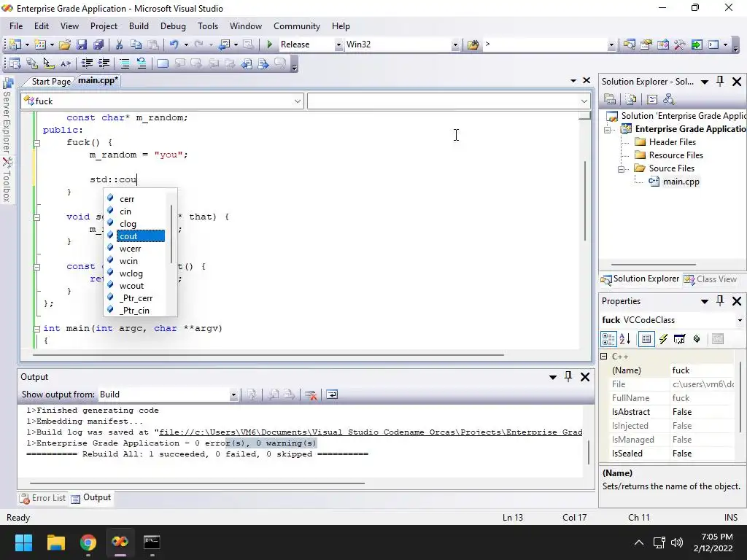Cut selection with the scissors icon
This screenshot has height=560, width=747.
[119, 44]
